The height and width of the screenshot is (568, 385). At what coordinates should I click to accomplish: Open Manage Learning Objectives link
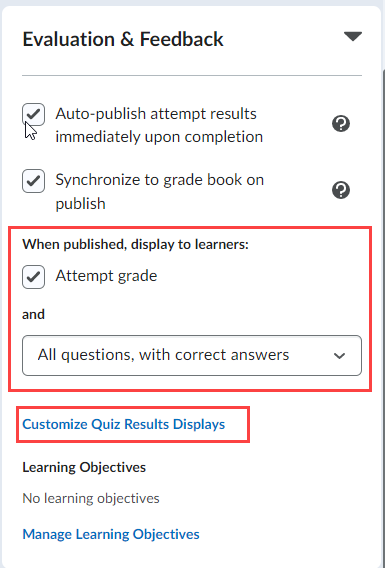click(111, 534)
